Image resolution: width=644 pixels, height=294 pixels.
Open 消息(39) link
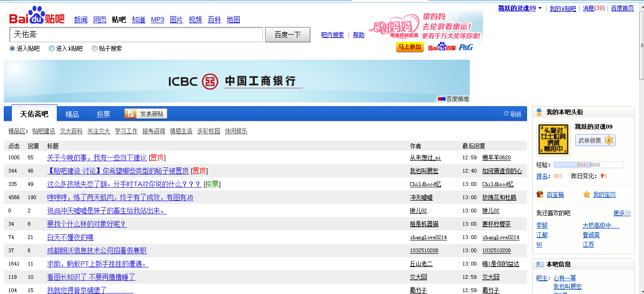[594, 8]
